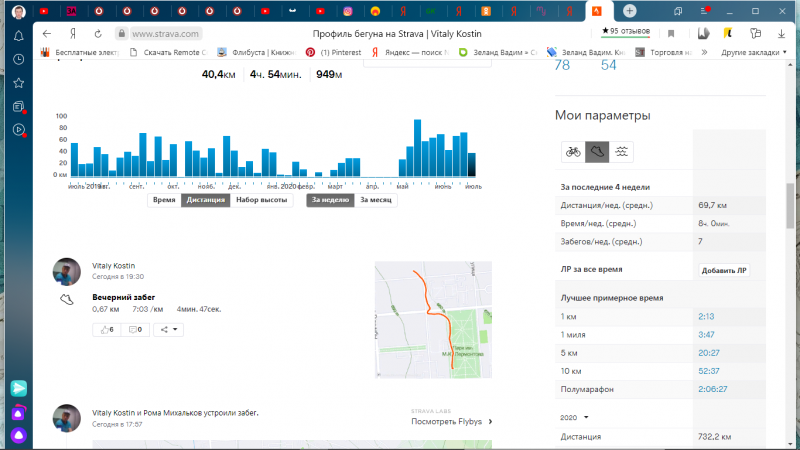This screenshot has height=450, width=800.
Task: Open the 95 отзывов reviews badge
Action: pos(626,32)
